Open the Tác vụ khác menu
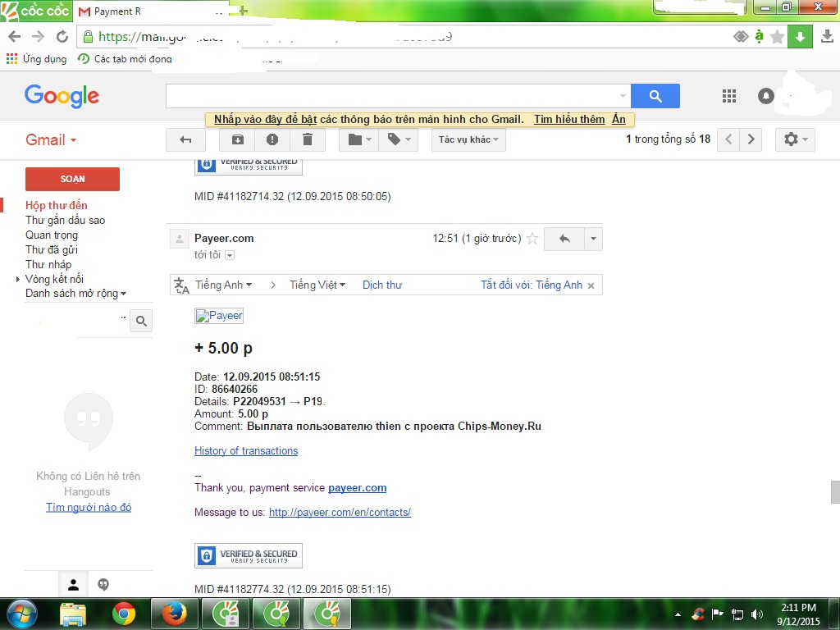Viewport: 840px width, 630px height. (x=468, y=139)
